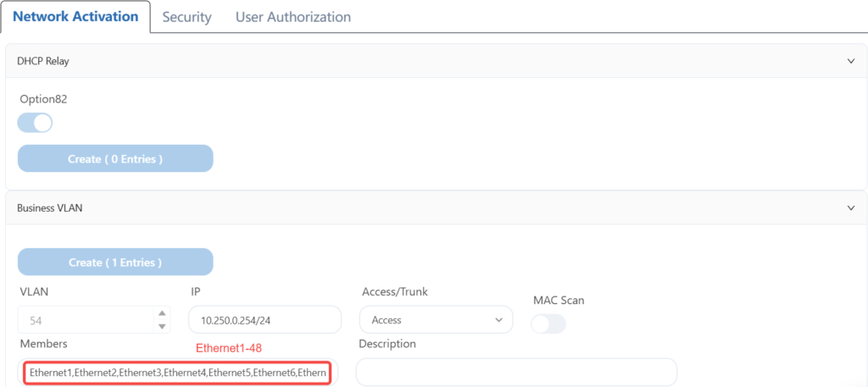Image resolution: width=868 pixels, height=387 pixels.
Task: Click Create (1 Entries) button
Action: point(115,263)
